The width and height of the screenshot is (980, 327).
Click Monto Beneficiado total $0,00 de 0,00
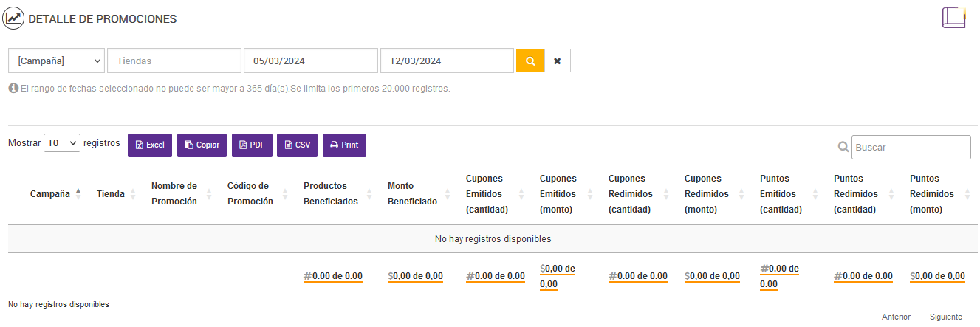point(415,276)
